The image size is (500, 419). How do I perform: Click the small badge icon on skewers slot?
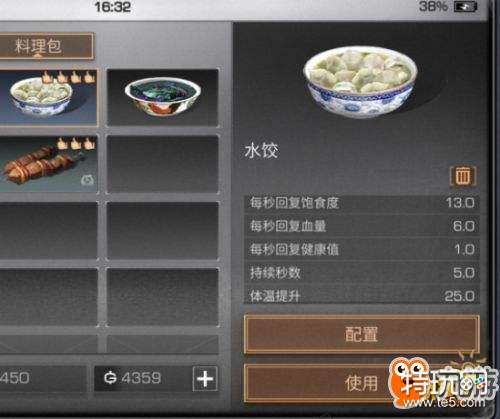click(87, 180)
